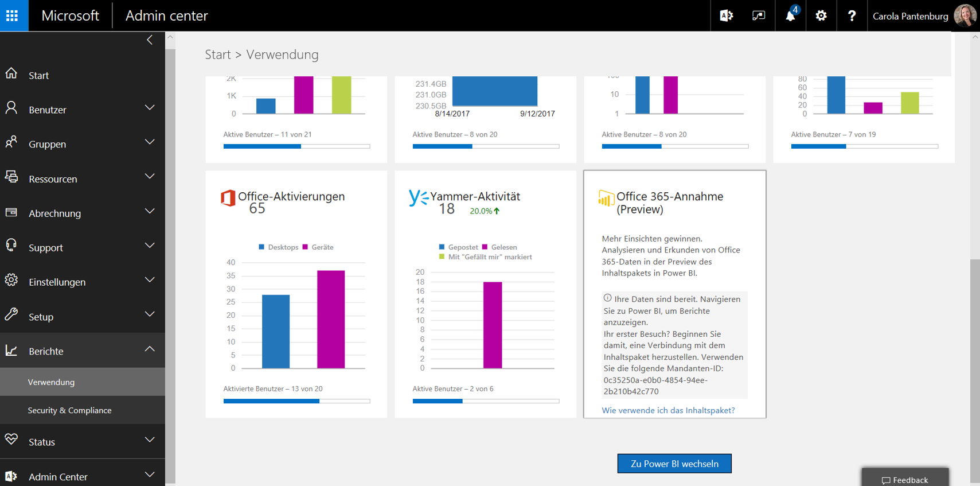Open the Feedback button
Viewport: 980px width, 486px height.
(905, 478)
